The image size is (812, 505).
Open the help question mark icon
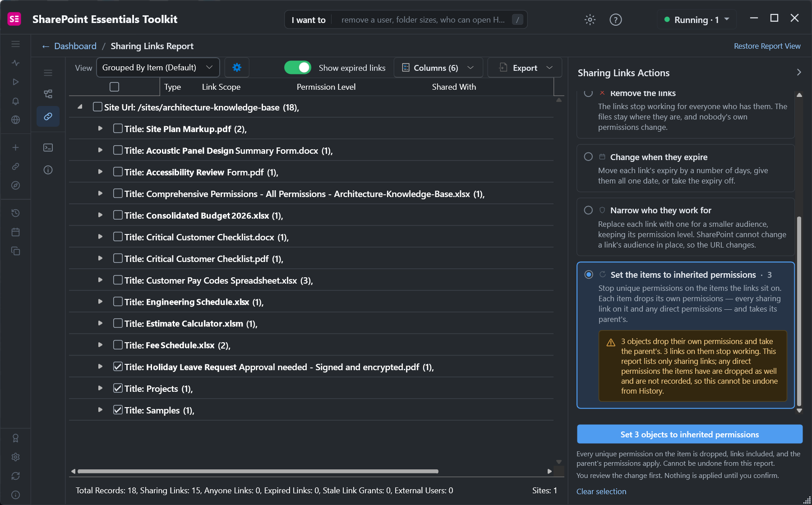point(615,19)
